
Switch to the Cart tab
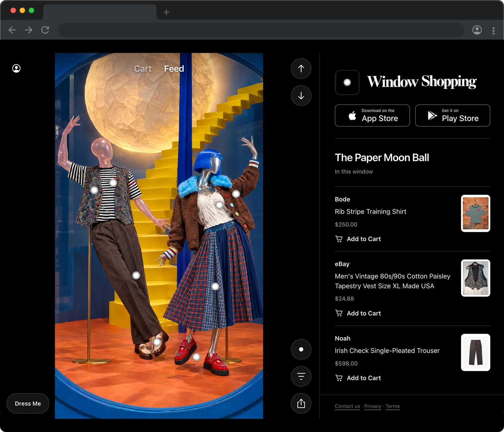[143, 69]
